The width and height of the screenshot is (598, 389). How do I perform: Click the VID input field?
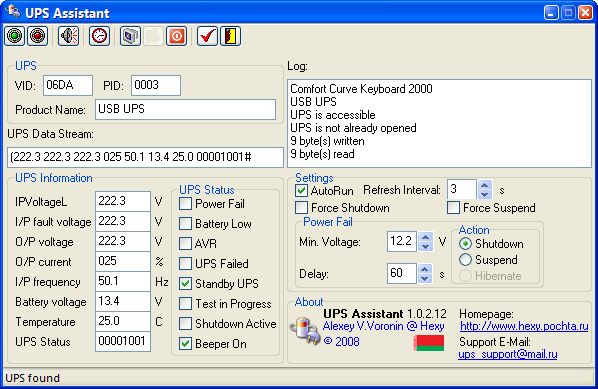68,85
